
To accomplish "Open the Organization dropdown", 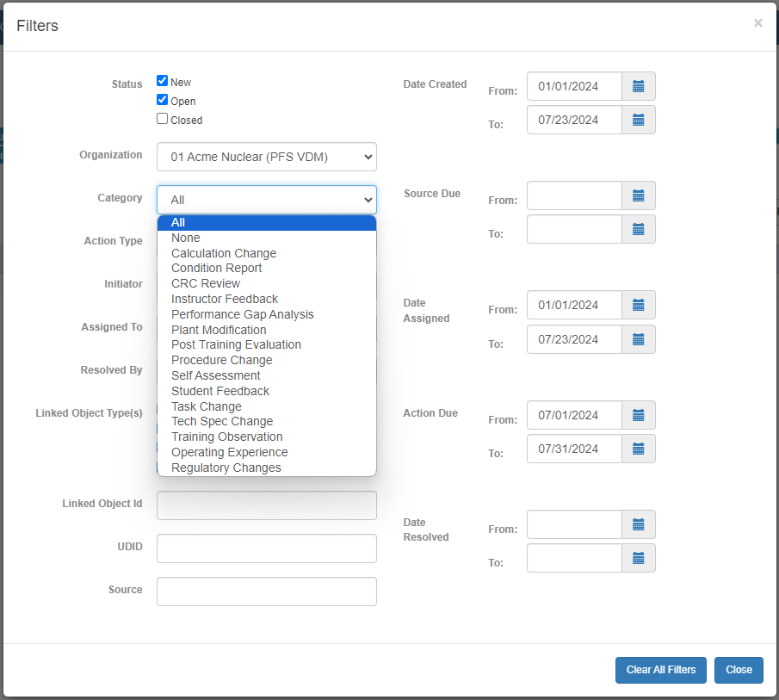I will coord(266,157).
